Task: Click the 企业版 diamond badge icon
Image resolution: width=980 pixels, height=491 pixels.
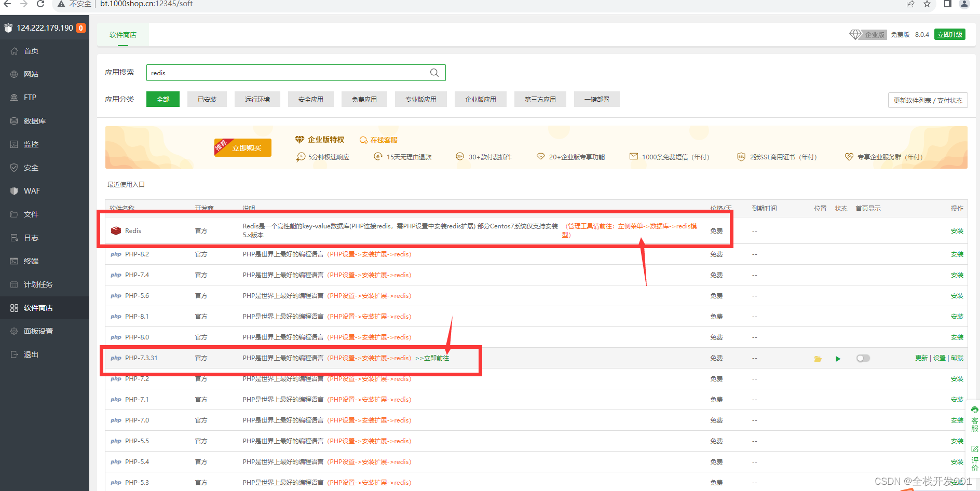Action: point(855,34)
